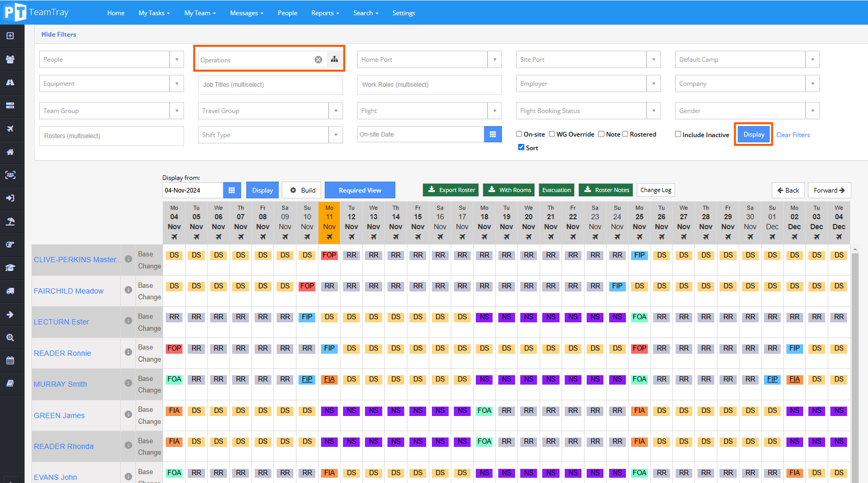
Task: Open the graduation cap training icon
Action: click(10, 268)
